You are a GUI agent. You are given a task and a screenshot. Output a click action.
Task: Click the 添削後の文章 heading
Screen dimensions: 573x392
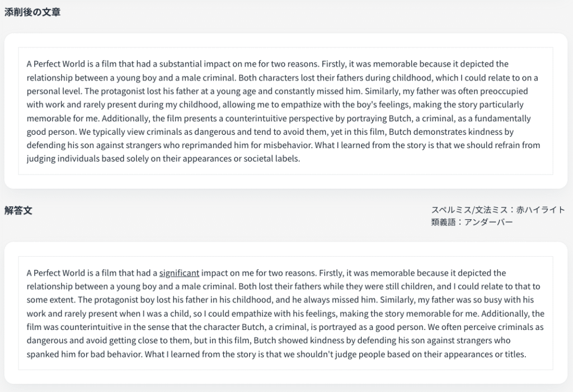coord(32,12)
